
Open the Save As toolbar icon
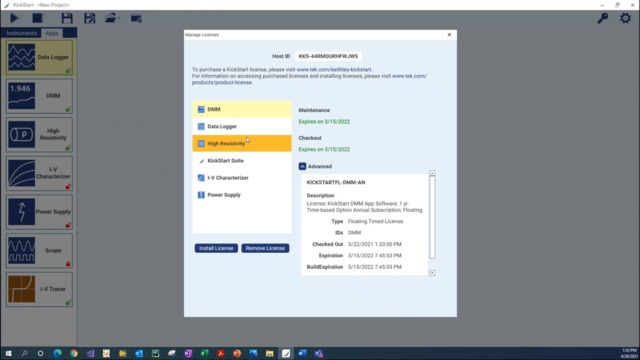coord(90,18)
